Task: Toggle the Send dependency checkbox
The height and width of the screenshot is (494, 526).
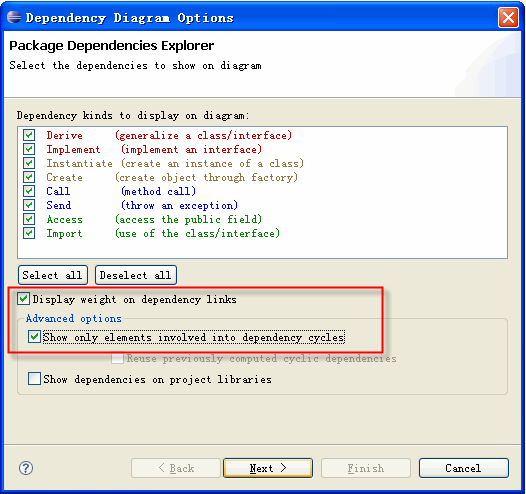Action: tap(29, 205)
